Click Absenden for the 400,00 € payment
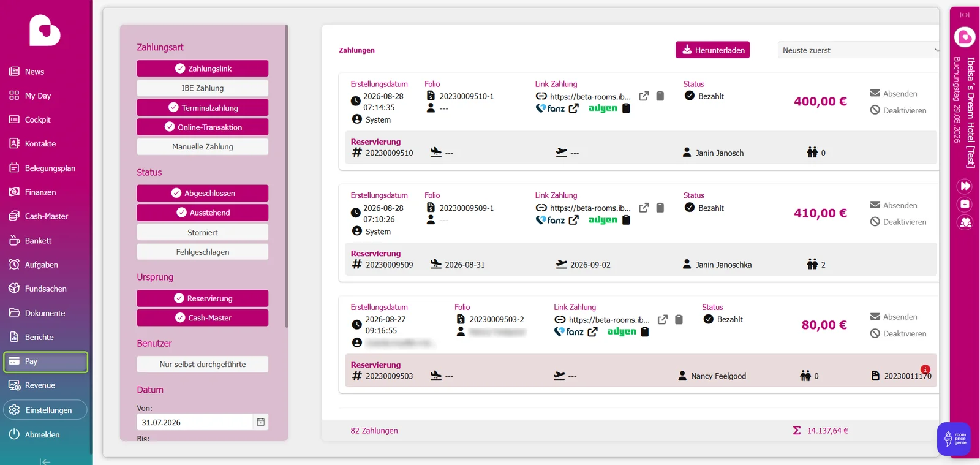Viewport: 980px width, 465px height. [894, 93]
